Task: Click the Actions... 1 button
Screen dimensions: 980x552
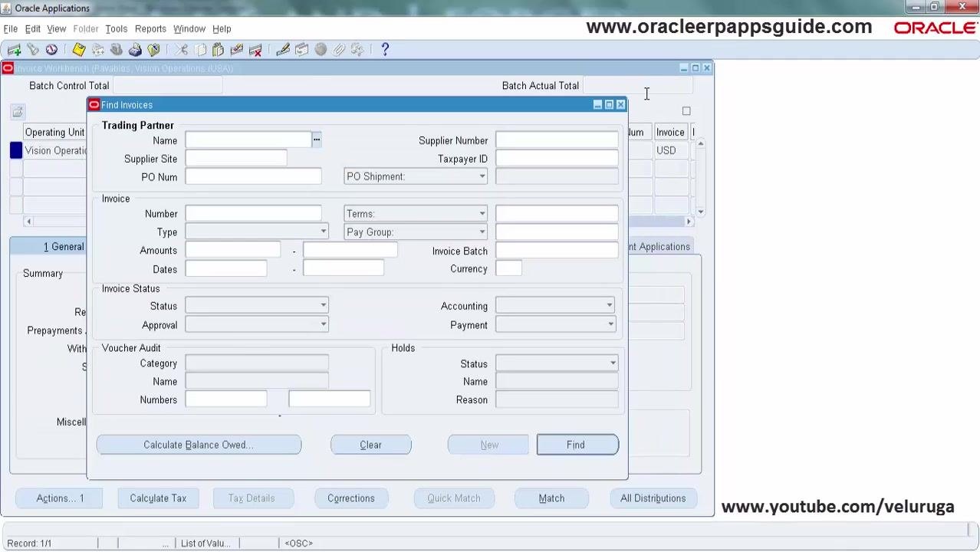Action: 60,498
